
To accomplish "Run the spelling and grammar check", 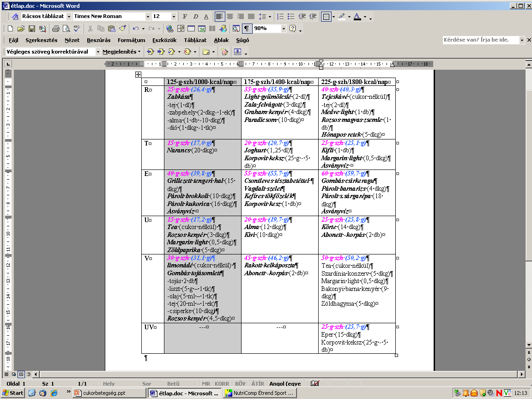I will point(78,29).
